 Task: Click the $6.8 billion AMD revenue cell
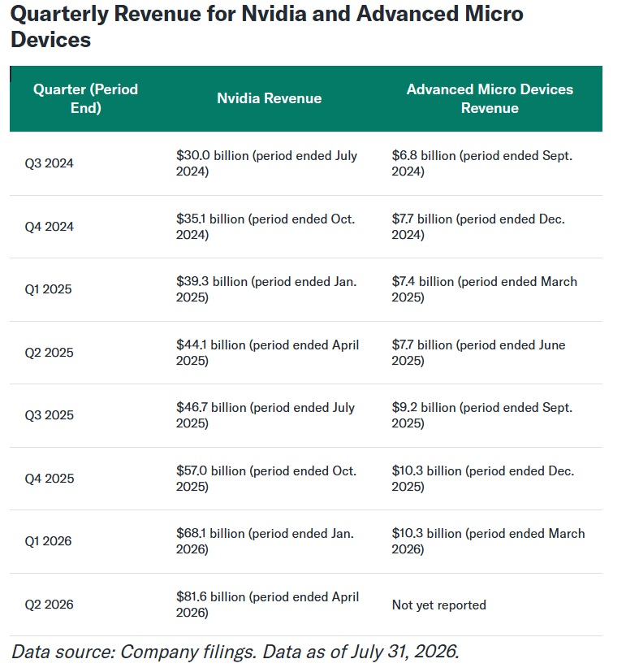(x=481, y=163)
